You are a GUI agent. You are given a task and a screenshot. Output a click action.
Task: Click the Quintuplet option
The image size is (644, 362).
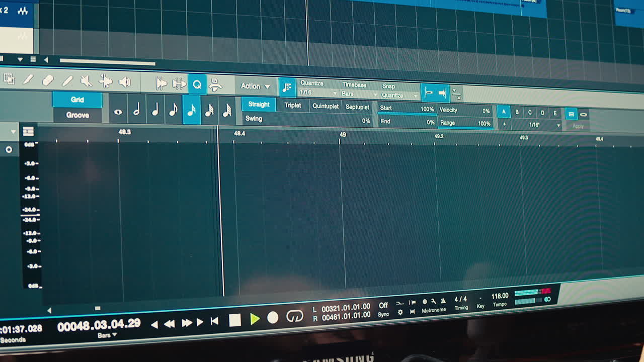(x=326, y=107)
